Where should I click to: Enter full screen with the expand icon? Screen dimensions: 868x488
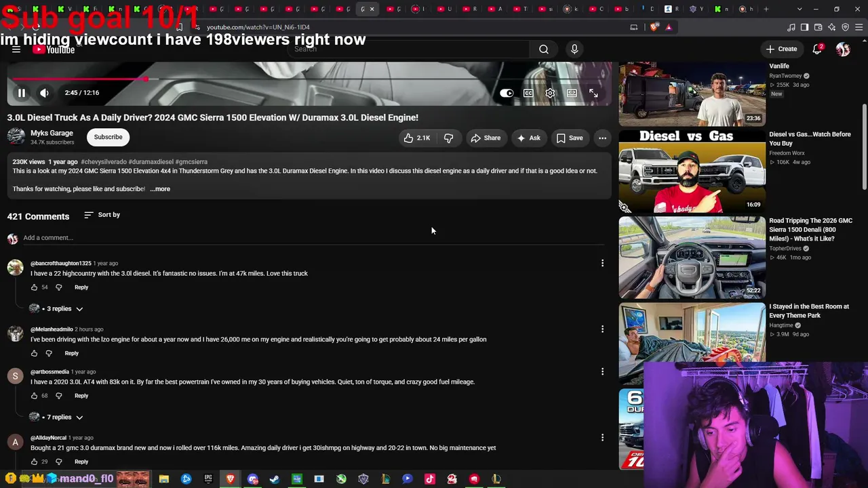(593, 93)
